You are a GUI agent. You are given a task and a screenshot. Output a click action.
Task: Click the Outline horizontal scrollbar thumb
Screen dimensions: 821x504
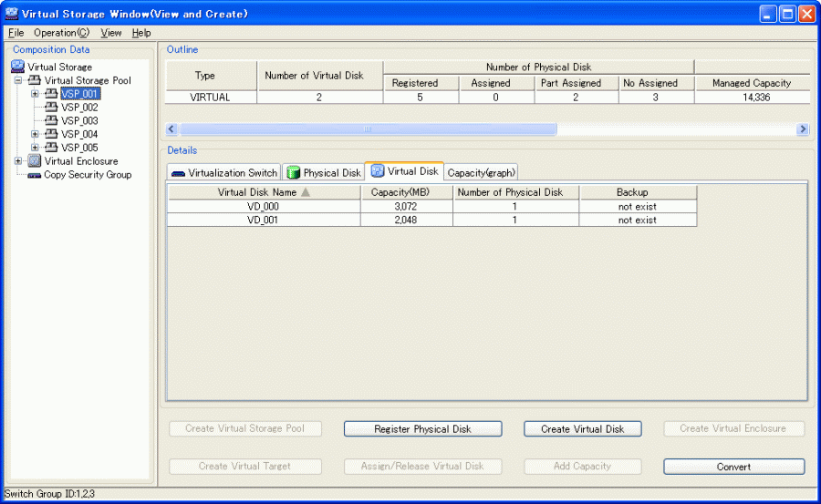(x=368, y=129)
